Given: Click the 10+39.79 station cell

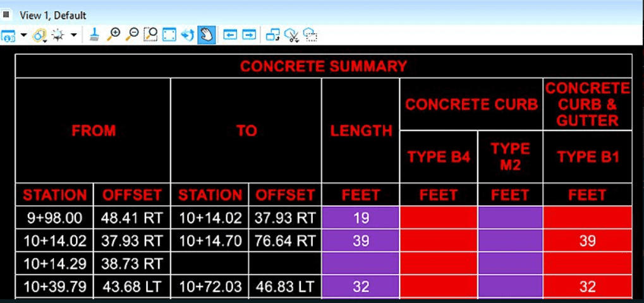Looking at the screenshot, I should point(55,287).
